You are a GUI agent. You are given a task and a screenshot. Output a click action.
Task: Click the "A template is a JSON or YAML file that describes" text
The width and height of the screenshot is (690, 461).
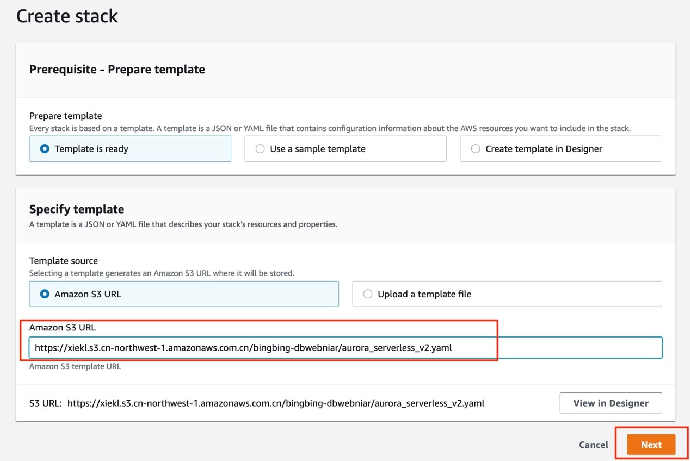click(x=183, y=224)
